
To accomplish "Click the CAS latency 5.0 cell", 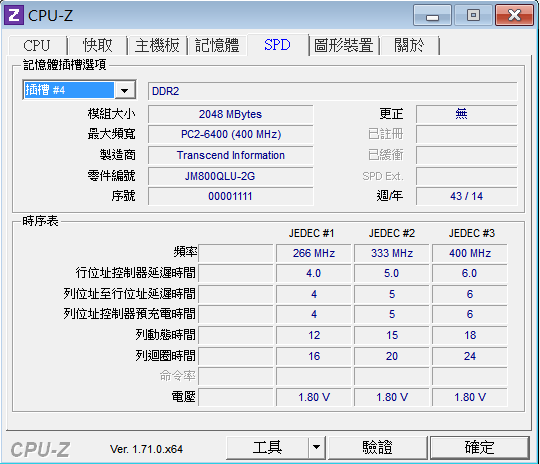I will 392,274.
